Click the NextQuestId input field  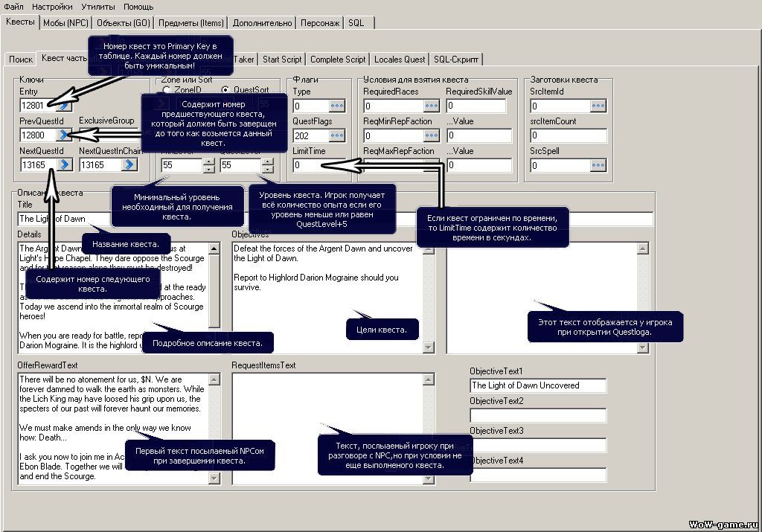click(x=38, y=165)
